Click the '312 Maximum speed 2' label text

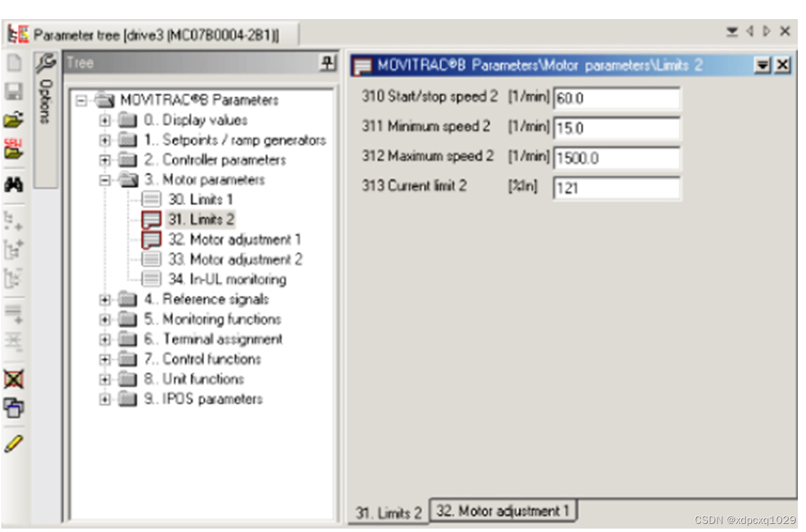click(428, 156)
